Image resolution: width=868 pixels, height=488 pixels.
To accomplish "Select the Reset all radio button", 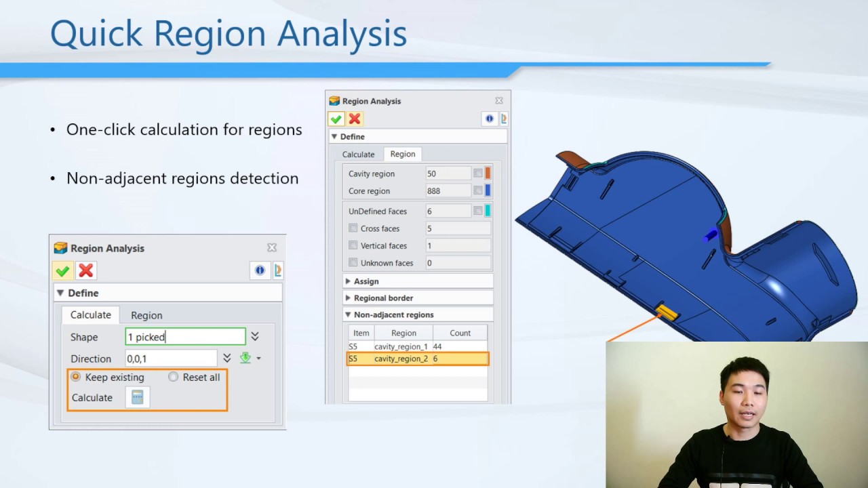I will pyautogui.click(x=173, y=377).
